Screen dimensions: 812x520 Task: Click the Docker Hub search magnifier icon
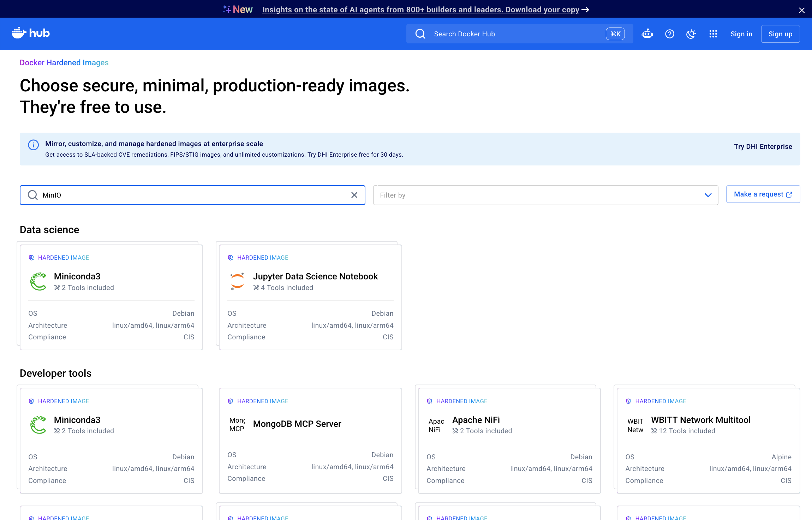[420, 34]
